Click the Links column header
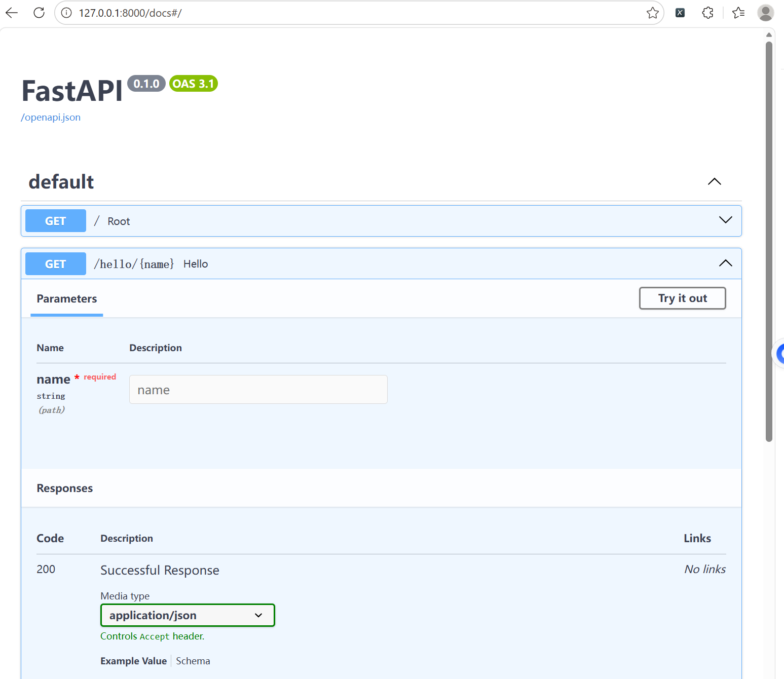This screenshot has height=679, width=784. (697, 538)
